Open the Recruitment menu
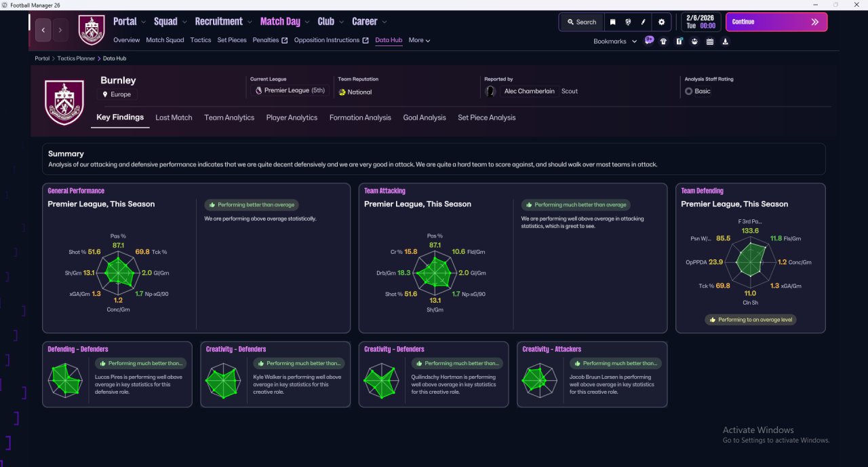The height and width of the screenshot is (467, 868). point(224,22)
